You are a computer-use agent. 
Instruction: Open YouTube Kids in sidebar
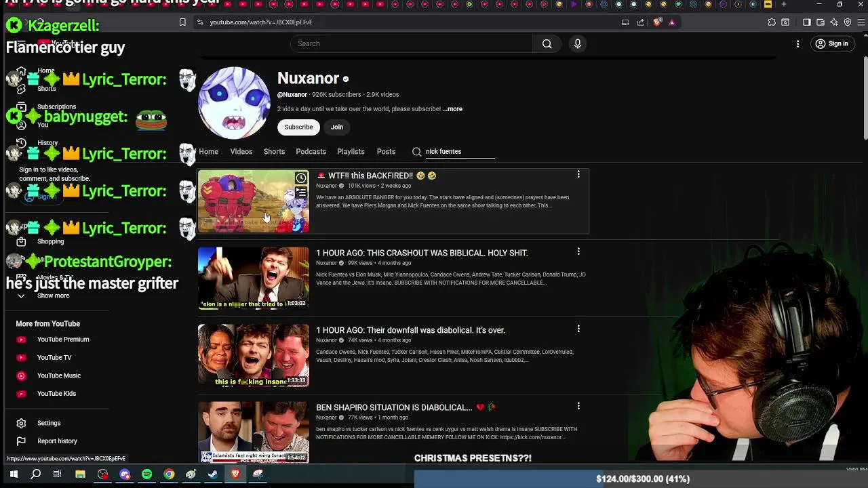pyautogui.click(x=57, y=394)
